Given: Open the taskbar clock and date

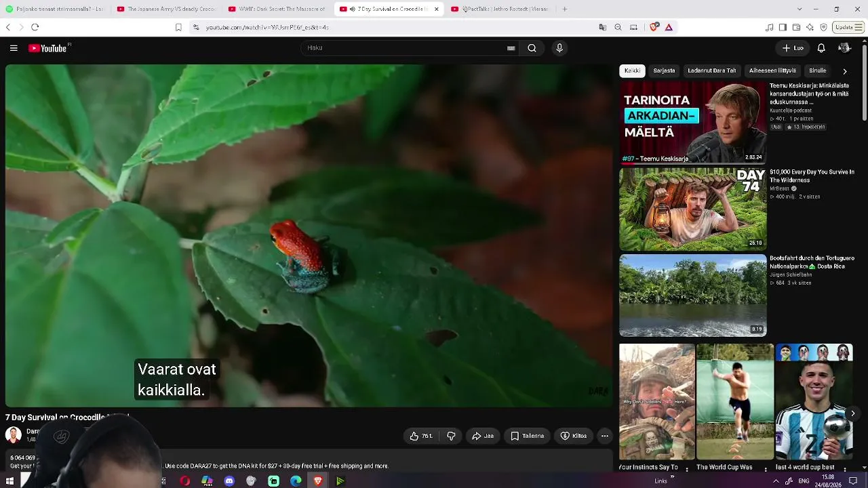Looking at the screenshot, I should 828,481.
